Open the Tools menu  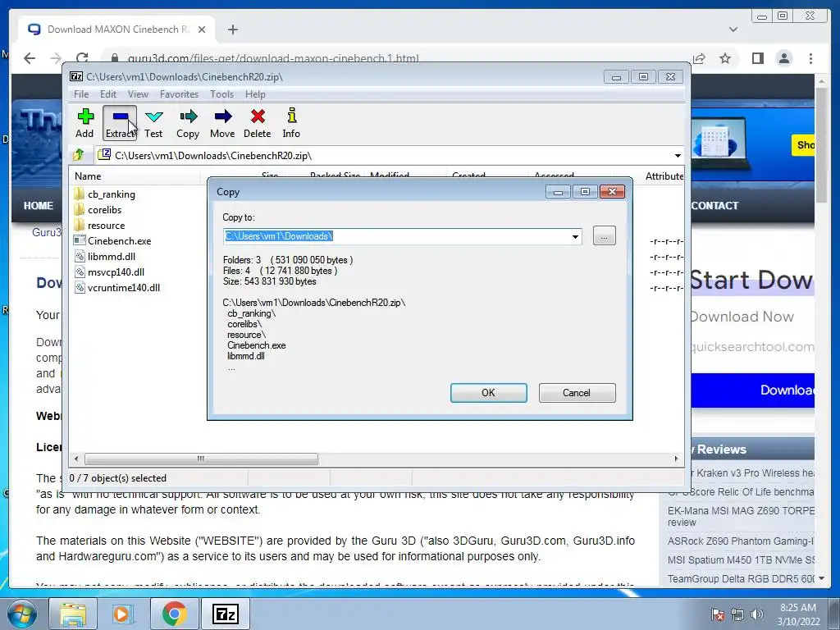pos(221,94)
